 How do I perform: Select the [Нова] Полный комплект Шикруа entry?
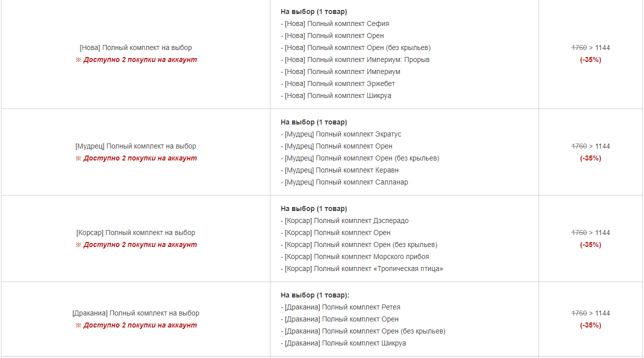pos(336,95)
